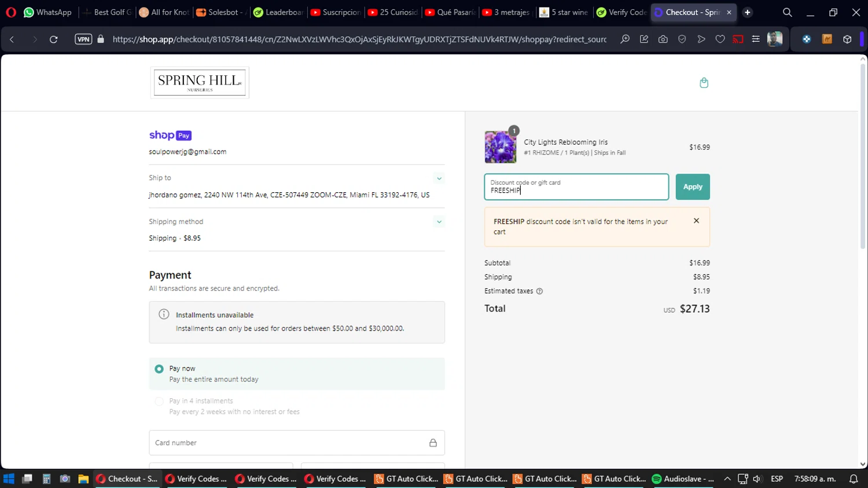This screenshot has width=868, height=488.
Task: Switch to the Leaderboard tab
Action: pyautogui.click(x=278, y=12)
